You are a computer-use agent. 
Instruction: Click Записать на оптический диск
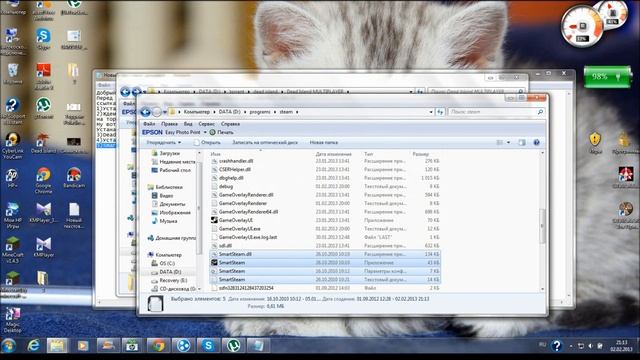(265, 142)
